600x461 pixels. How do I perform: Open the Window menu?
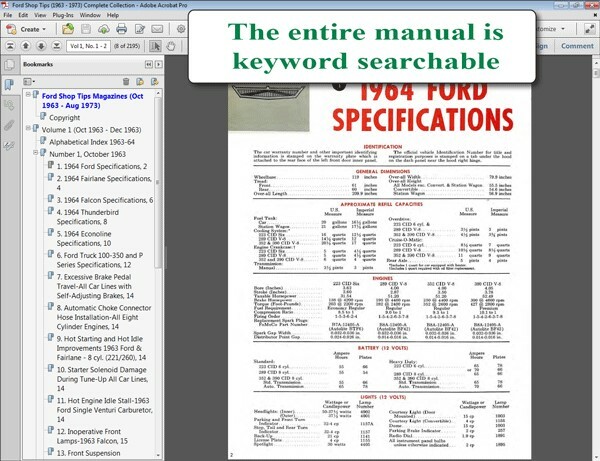[x=90, y=15]
